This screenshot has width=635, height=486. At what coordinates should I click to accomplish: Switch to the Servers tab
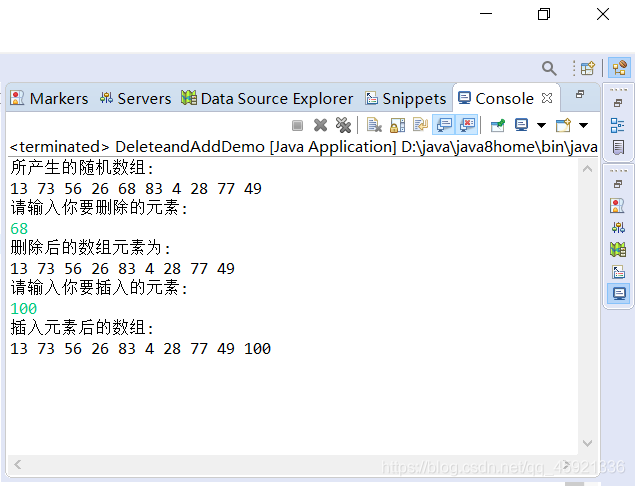[x=136, y=98]
